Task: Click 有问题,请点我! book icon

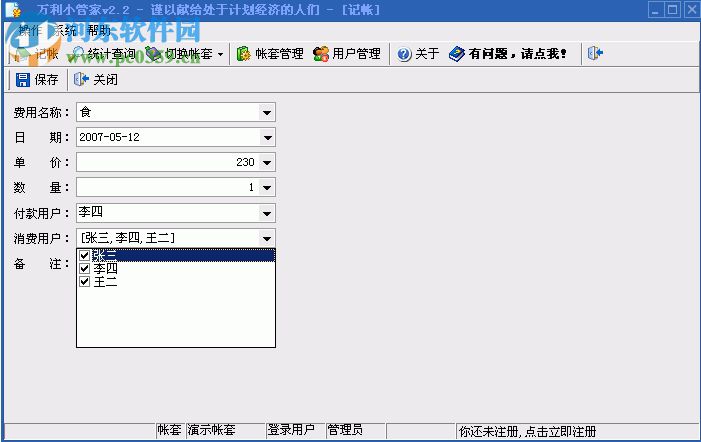Action: (x=456, y=54)
